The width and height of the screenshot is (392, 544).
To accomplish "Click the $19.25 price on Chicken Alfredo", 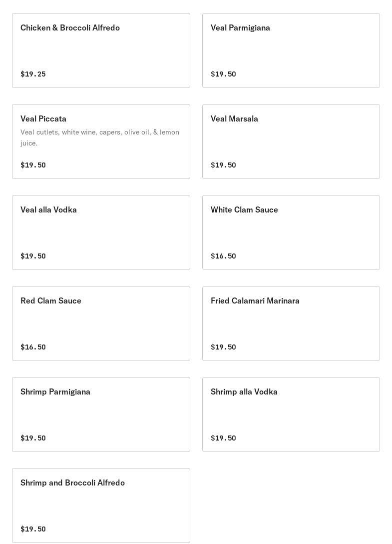I will pyautogui.click(x=33, y=74).
